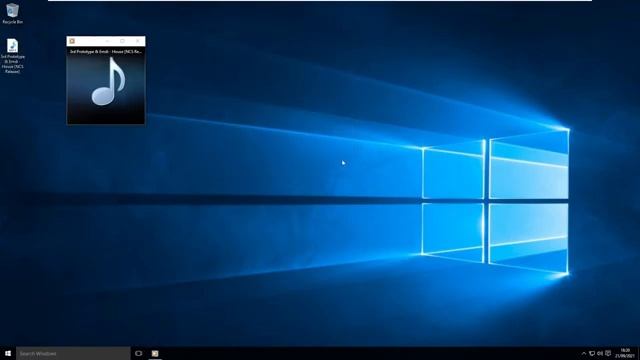Open the Recycle Bin desktop icon
This screenshot has width=640, height=360.
pos(12,13)
